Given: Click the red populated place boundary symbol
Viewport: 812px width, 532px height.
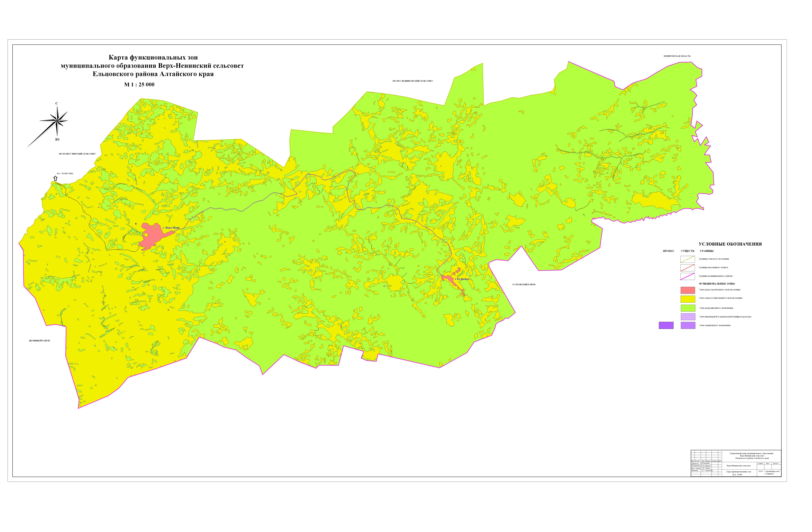Looking at the screenshot, I should pos(687,268).
